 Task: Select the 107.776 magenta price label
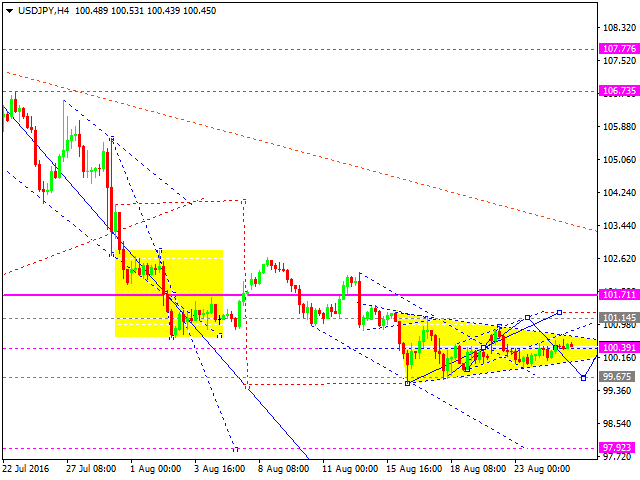click(619, 49)
